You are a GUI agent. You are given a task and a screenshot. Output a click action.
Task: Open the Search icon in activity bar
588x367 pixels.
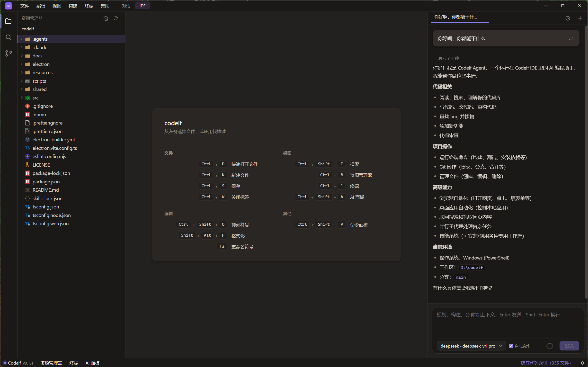[9, 37]
